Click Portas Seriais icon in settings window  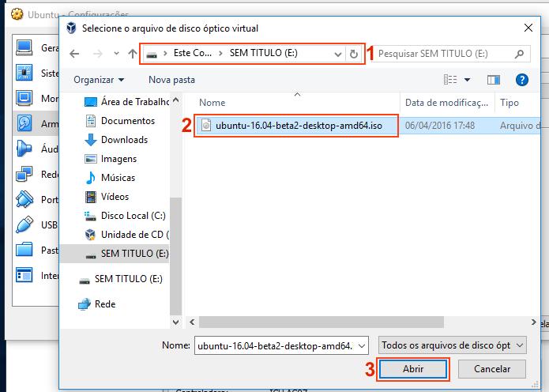pos(24,199)
